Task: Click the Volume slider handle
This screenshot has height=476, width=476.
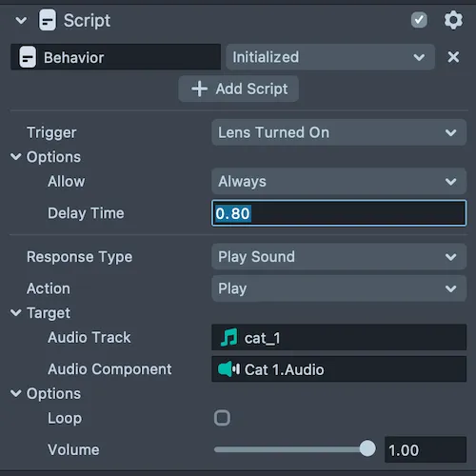Action: tap(367, 448)
